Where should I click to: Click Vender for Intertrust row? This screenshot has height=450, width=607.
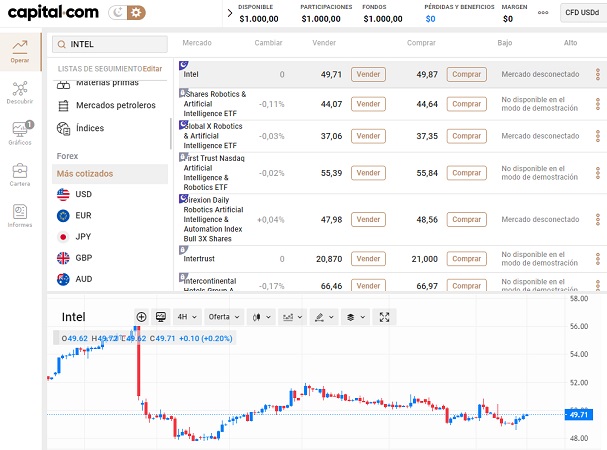pyautogui.click(x=368, y=259)
